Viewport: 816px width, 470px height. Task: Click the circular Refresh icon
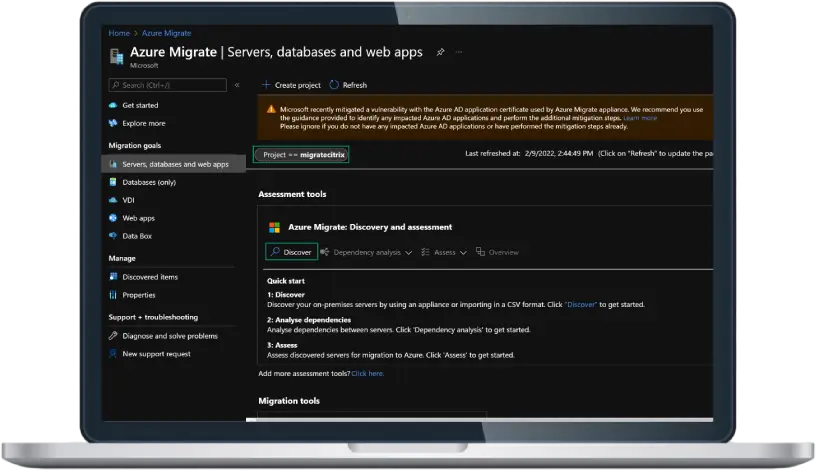coord(334,84)
